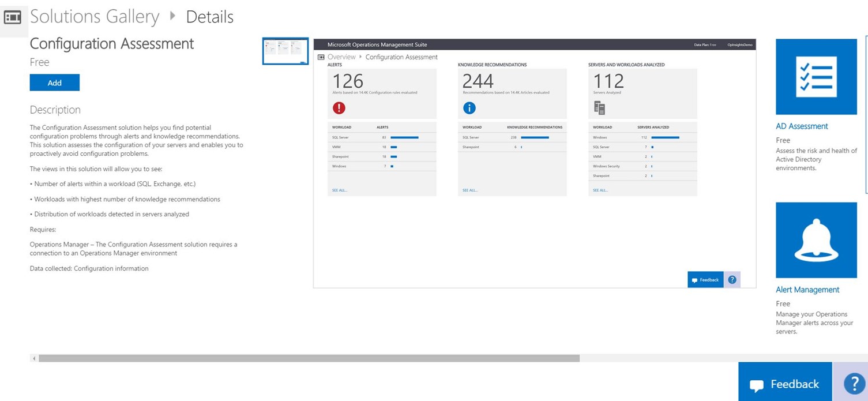This screenshot has height=401, width=868.
Task: Open the AD Assessment checklist tile
Action: (816, 77)
